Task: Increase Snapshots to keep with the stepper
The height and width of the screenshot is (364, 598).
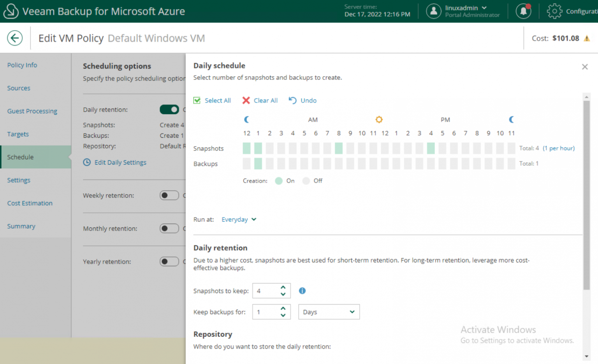Action: [283, 288]
